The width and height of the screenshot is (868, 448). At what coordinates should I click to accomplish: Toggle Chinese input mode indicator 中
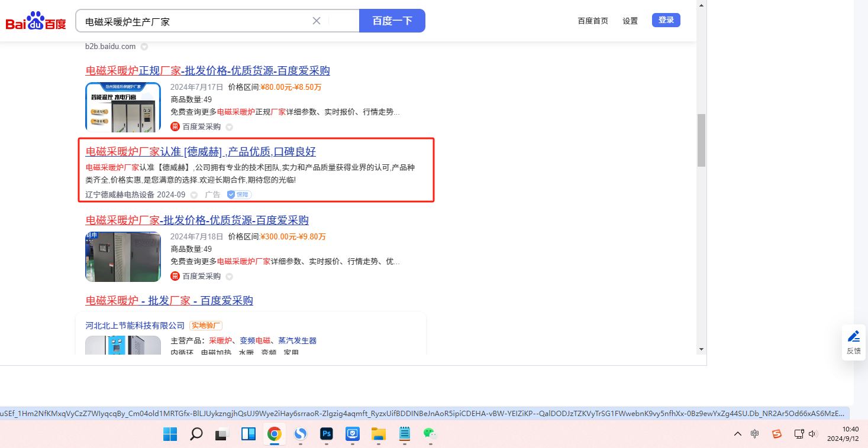(755, 434)
